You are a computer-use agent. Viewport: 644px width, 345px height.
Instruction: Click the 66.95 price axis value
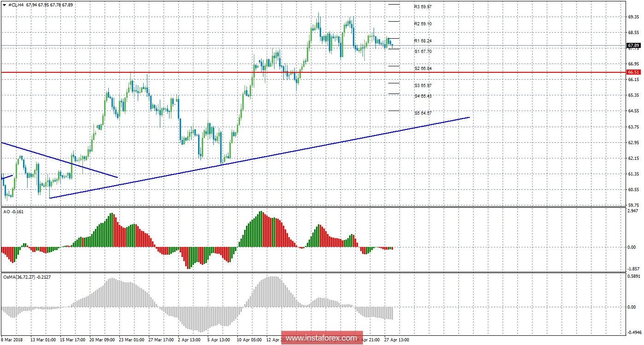tap(633, 64)
